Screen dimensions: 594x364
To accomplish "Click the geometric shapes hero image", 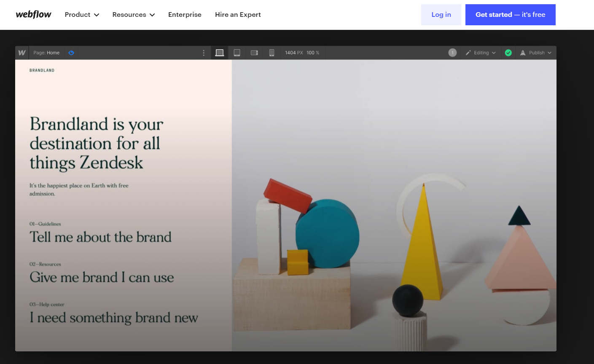I will click(x=394, y=205).
